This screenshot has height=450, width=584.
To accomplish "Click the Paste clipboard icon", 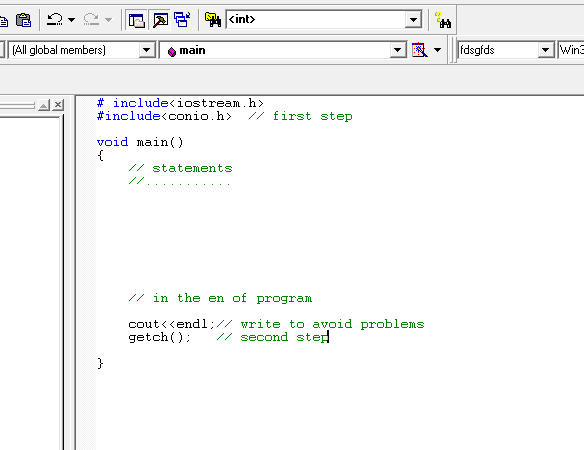I will pyautogui.click(x=23, y=20).
